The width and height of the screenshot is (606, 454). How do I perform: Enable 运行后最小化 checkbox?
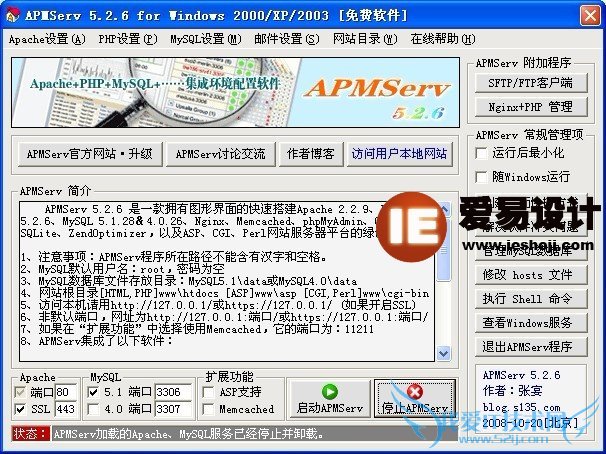(x=481, y=153)
